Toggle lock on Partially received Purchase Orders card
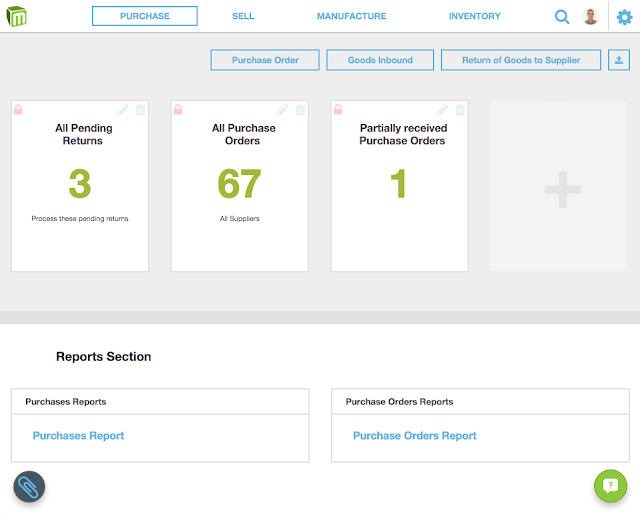The image size is (640, 514). [x=338, y=109]
